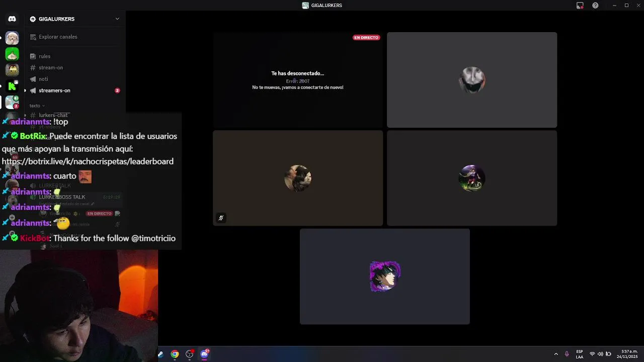Select the participant tile with soccer player avatar
This screenshot has height=362, width=644.
tap(472, 178)
